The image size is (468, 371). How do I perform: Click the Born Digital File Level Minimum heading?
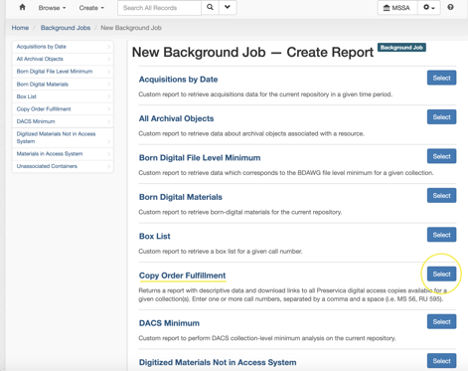point(200,158)
